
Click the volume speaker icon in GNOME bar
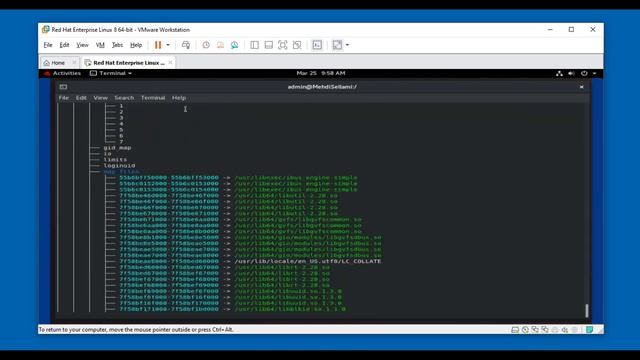coord(571,73)
